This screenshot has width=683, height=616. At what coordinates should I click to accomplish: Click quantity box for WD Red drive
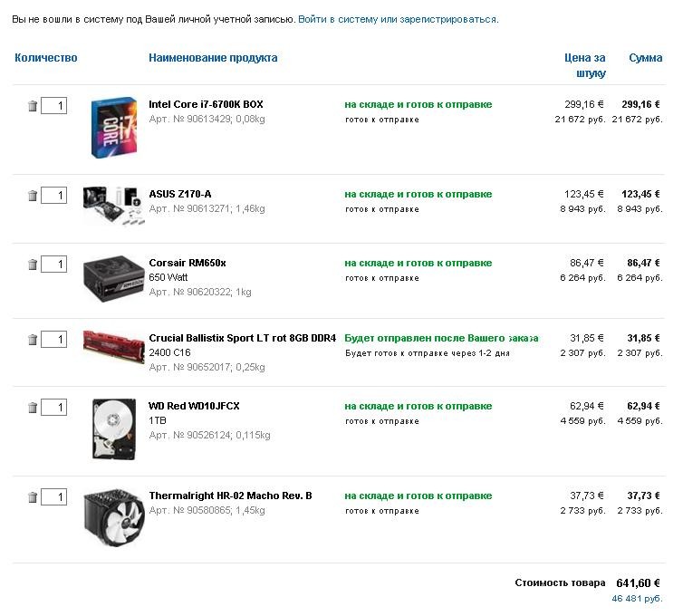point(53,408)
